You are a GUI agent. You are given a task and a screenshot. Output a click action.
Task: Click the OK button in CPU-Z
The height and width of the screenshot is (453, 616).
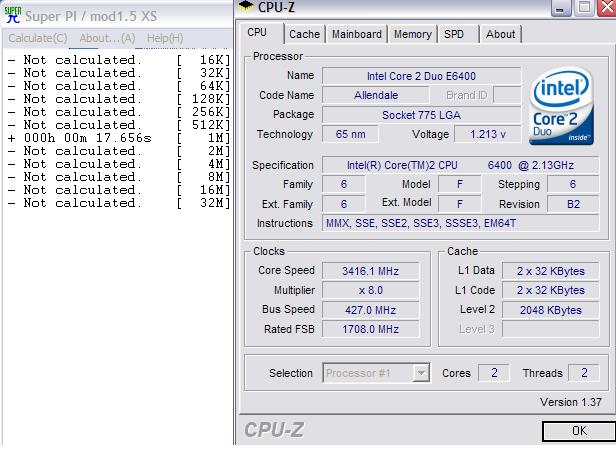579,431
